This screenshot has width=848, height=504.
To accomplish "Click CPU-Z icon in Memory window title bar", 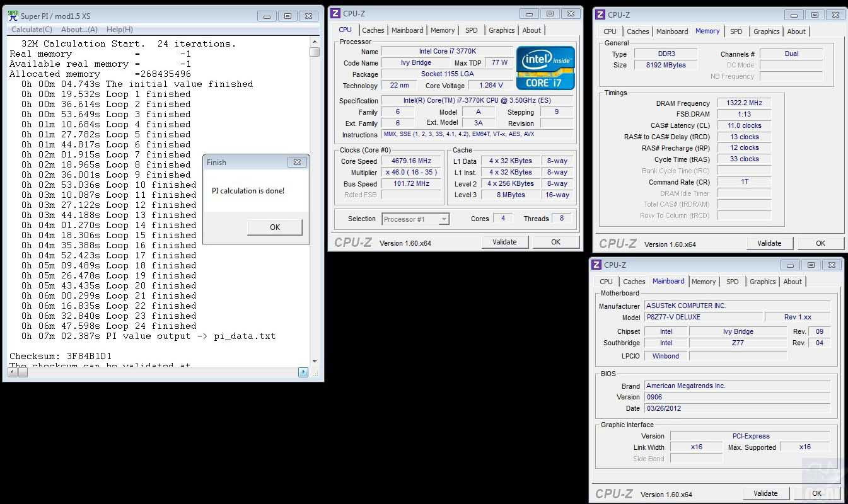I will 601,14.
